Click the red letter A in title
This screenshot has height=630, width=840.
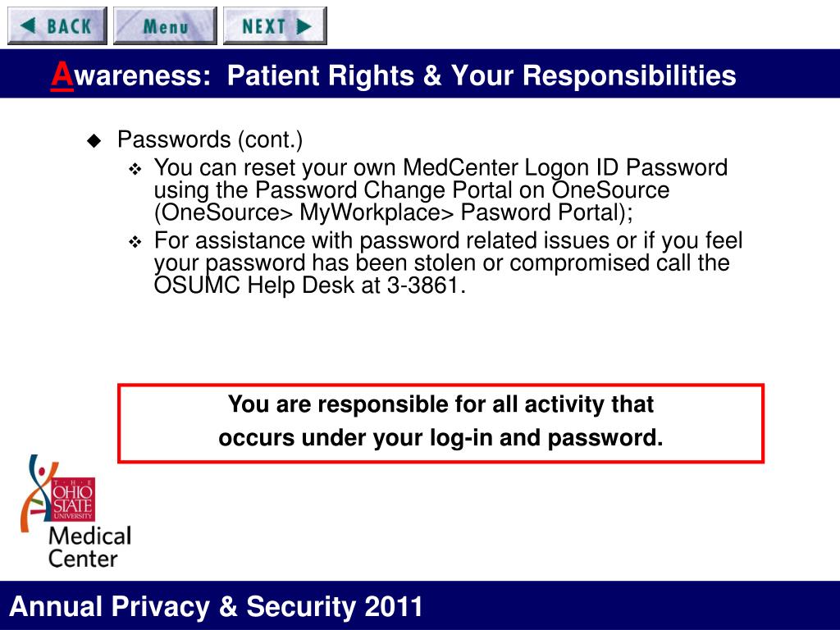click(x=62, y=75)
